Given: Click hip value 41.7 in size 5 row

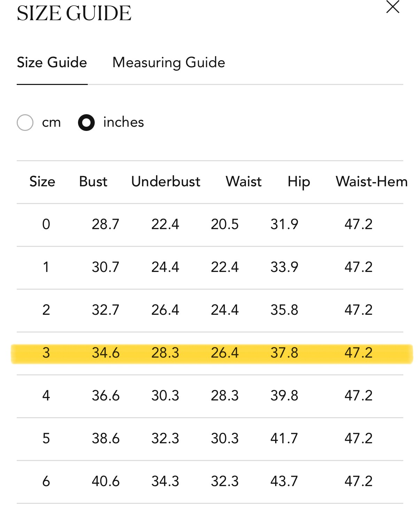Looking at the screenshot, I should (x=284, y=438).
